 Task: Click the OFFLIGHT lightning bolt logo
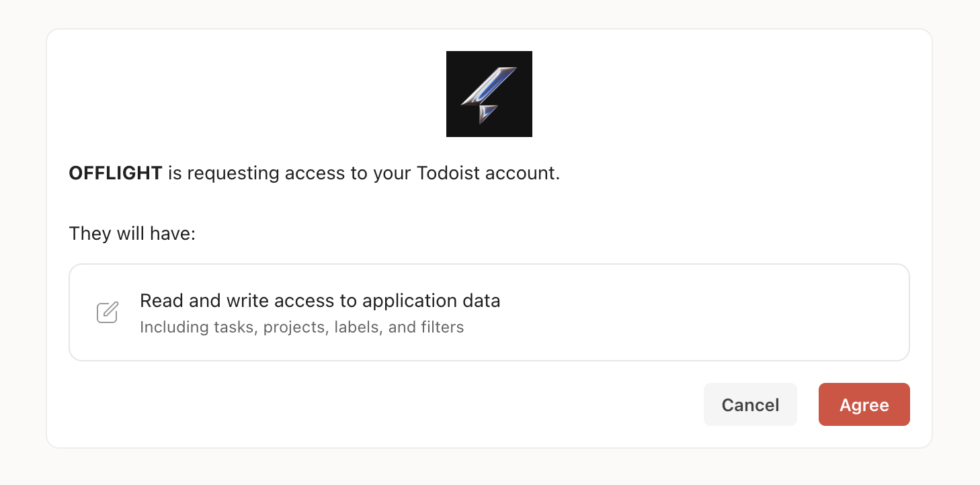tap(489, 95)
